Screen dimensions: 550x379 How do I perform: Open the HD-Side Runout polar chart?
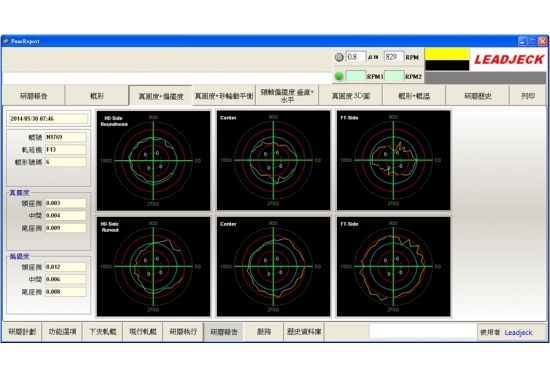[x=154, y=267]
